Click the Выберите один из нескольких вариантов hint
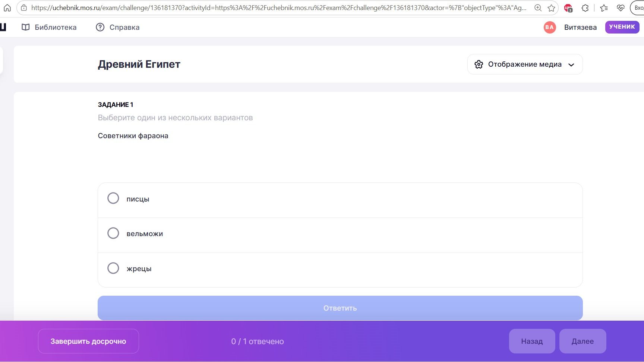644x362 pixels. point(176,118)
